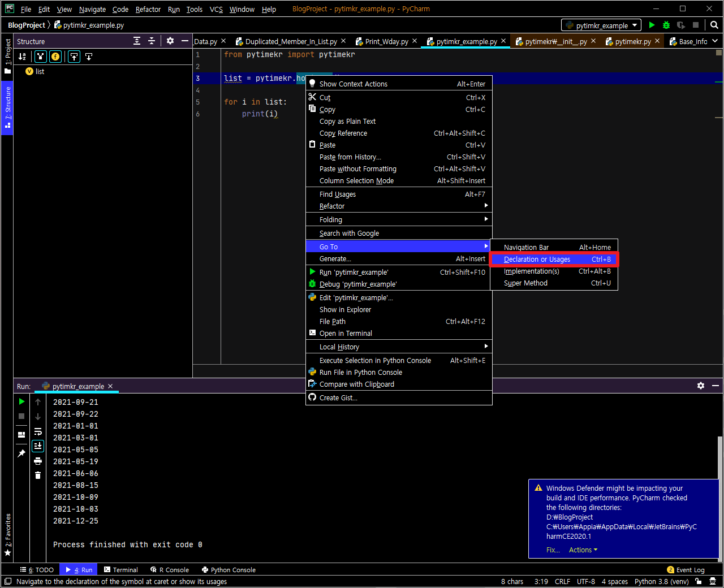Click Python 3.8 (venv) interpreter in status bar
This screenshot has width=724, height=588.
pyautogui.click(x=661, y=582)
